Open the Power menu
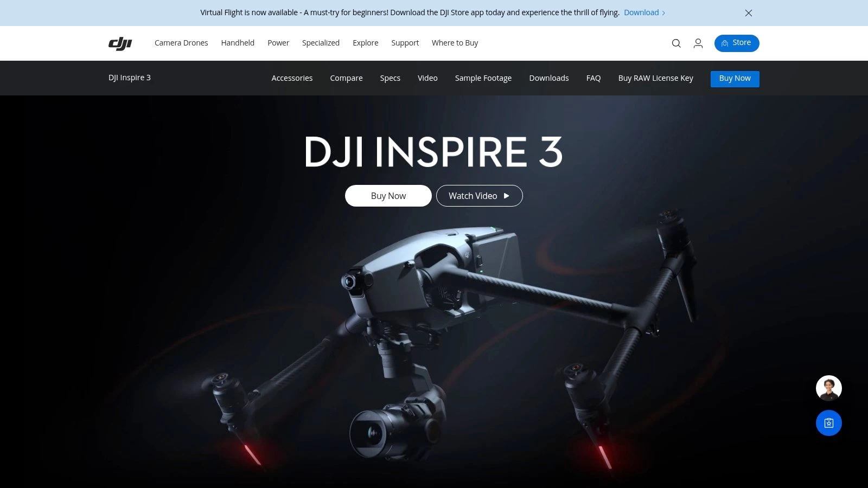Image resolution: width=868 pixels, height=488 pixels. tap(278, 43)
